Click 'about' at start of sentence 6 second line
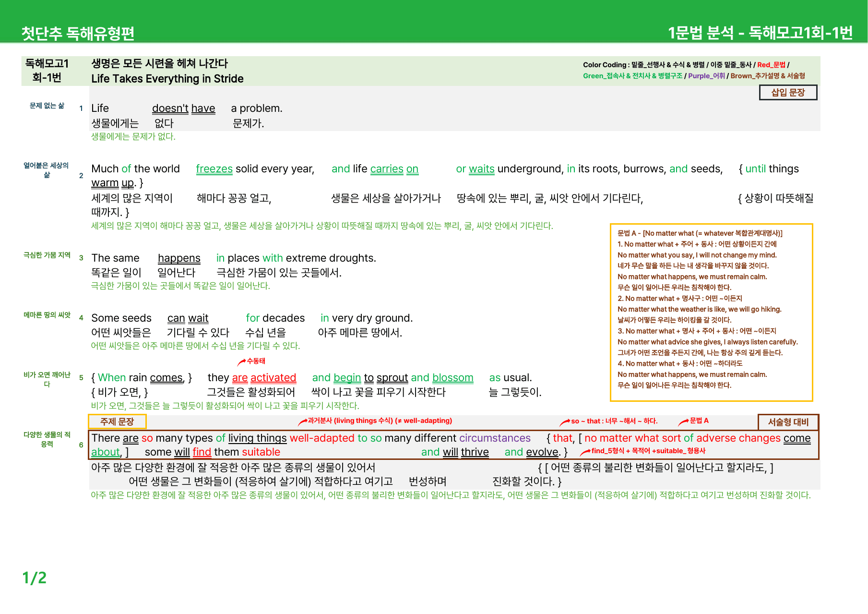Viewport: 868px width, 614px height. [x=106, y=452]
